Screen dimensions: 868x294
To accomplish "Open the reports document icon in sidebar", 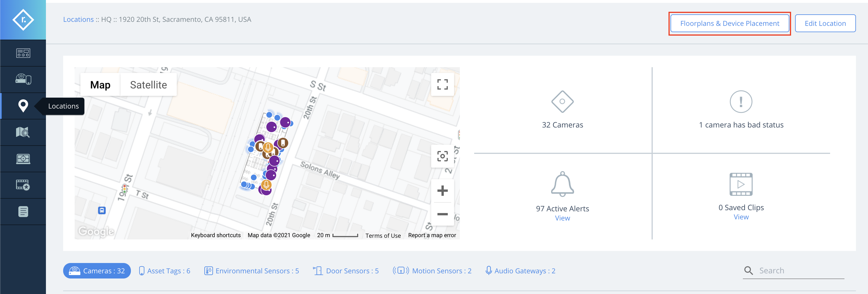I will tap(23, 211).
